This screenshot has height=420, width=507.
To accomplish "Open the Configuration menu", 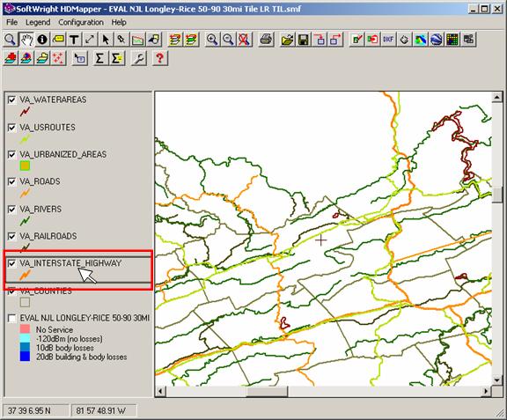I will coord(81,22).
